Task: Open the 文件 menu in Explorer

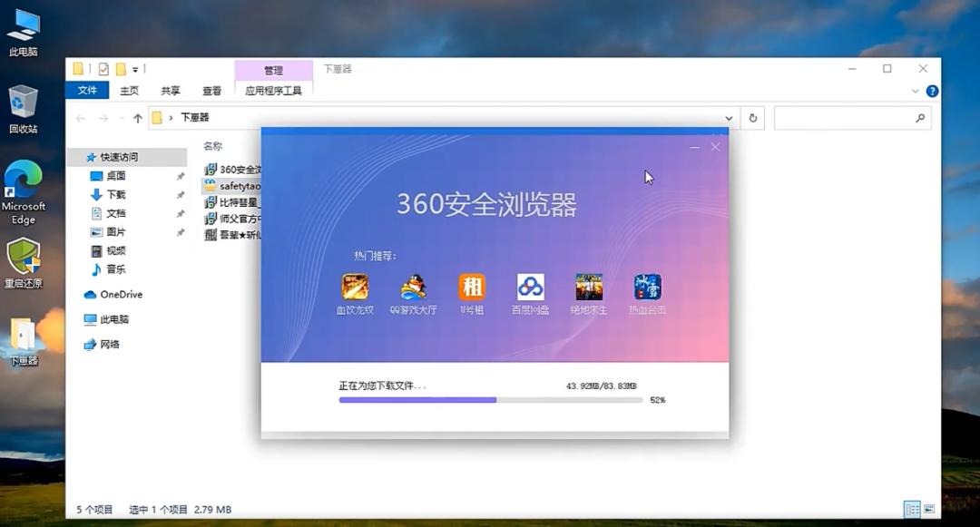Action: [87, 90]
